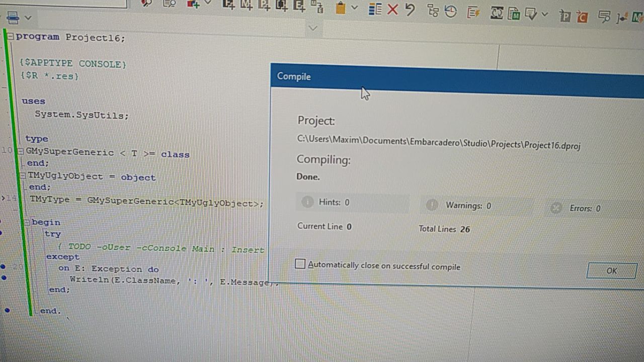Click the Compile dialog title bar
644x362 pixels.
[457, 79]
